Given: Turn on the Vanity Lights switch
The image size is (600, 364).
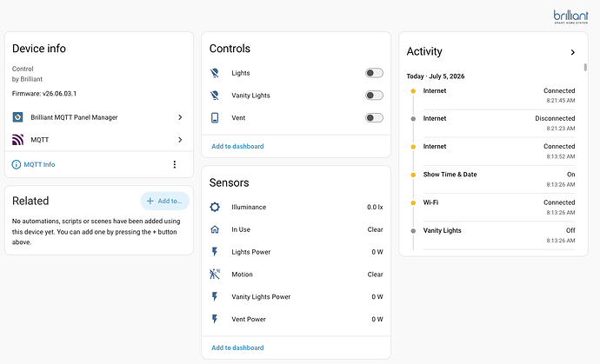Looking at the screenshot, I should point(374,96).
